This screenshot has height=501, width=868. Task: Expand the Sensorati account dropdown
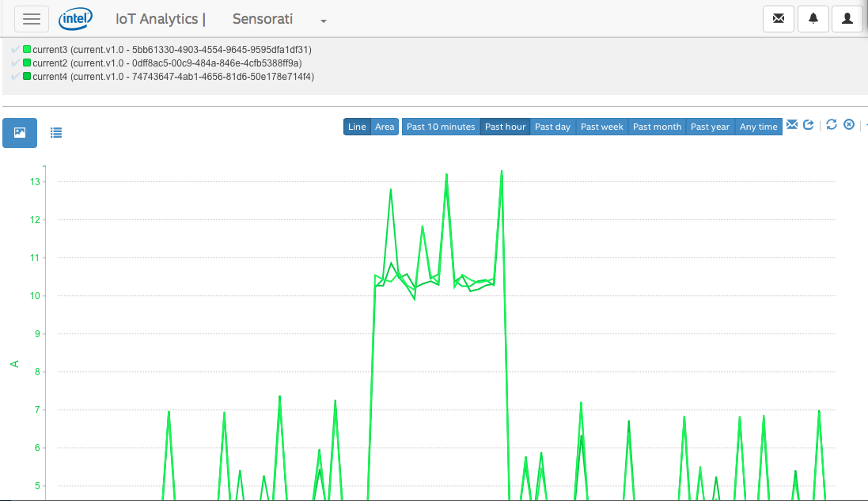pos(324,21)
